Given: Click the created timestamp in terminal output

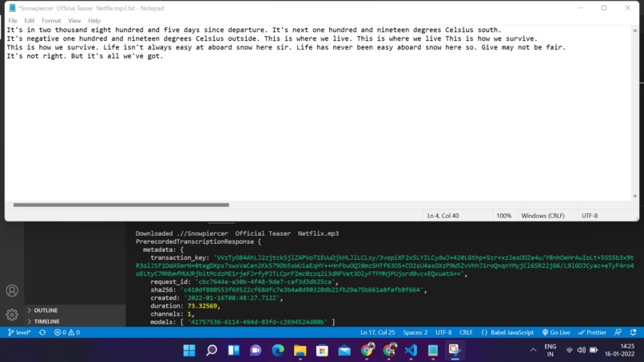Looking at the screenshot, I should pos(233,298).
